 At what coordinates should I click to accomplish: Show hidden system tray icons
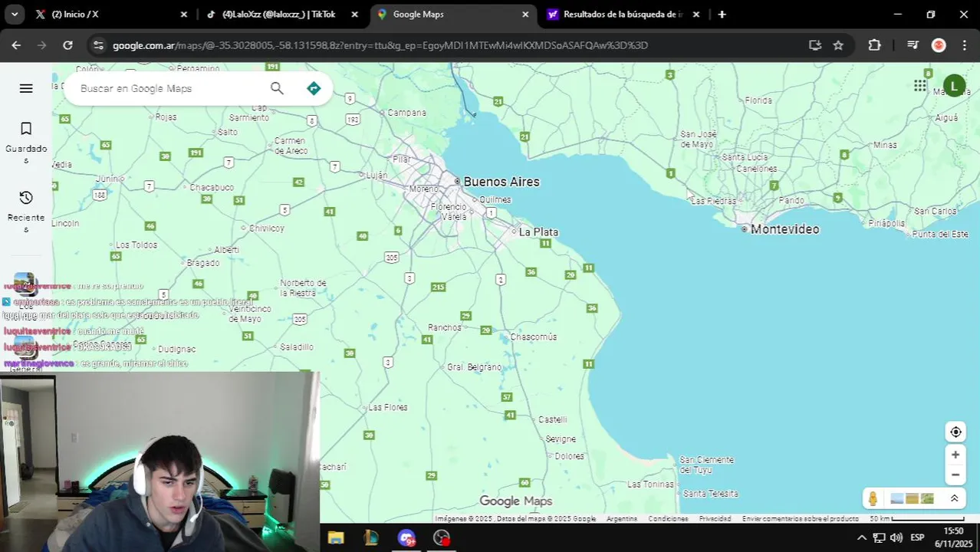point(861,537)
